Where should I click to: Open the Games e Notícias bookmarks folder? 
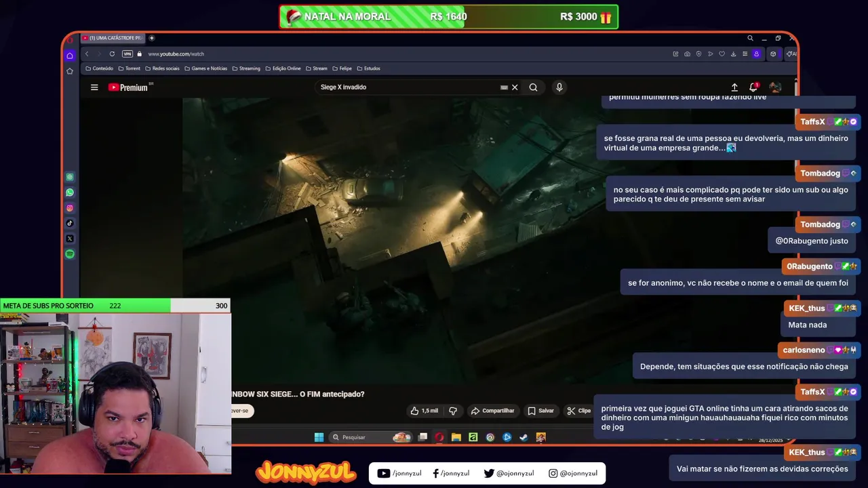click(x=206, y=68)
